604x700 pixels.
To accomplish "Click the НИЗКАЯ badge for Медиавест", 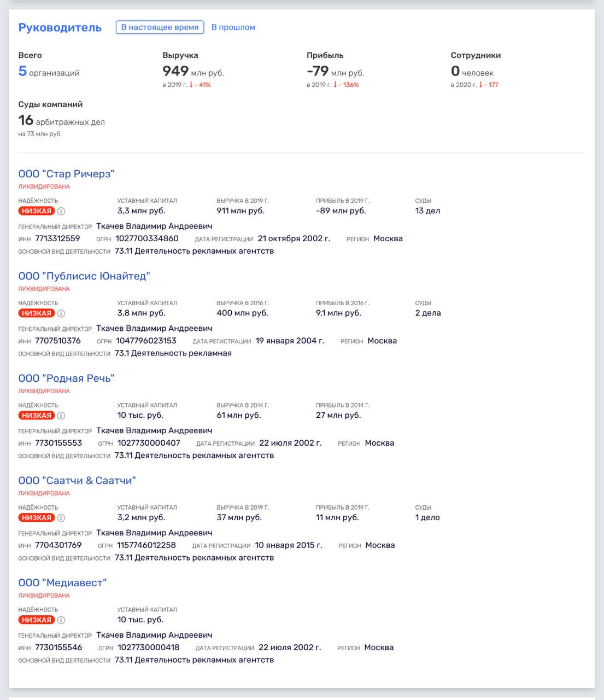I will click(x=37, y=620).
